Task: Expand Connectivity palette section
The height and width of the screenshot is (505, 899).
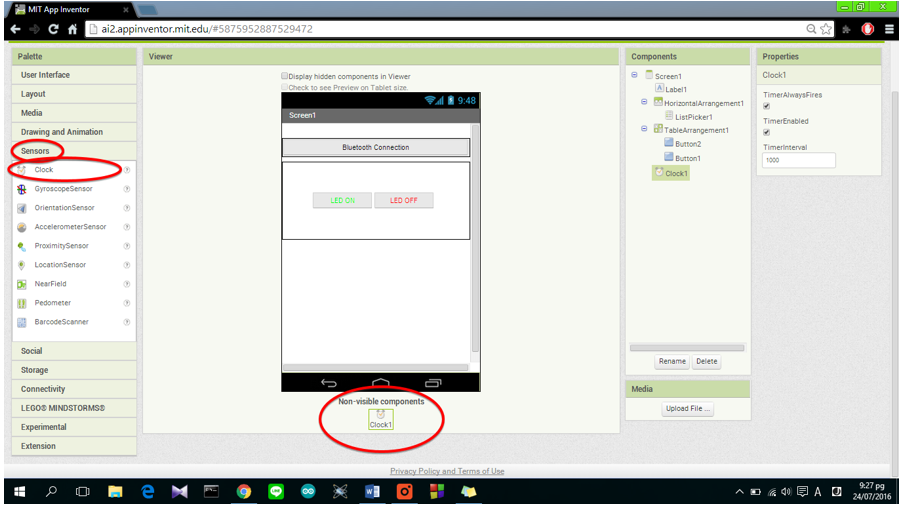Action: [x=74, y=389]
